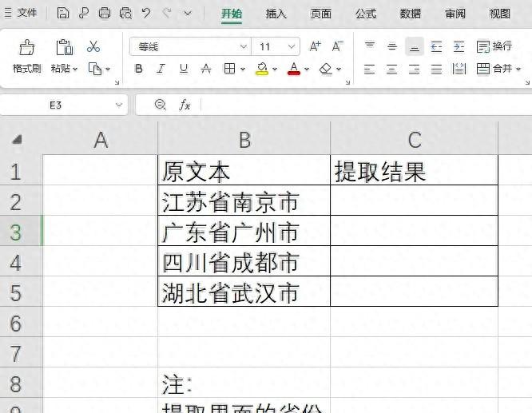Click the print preview icon

[125, 14]
